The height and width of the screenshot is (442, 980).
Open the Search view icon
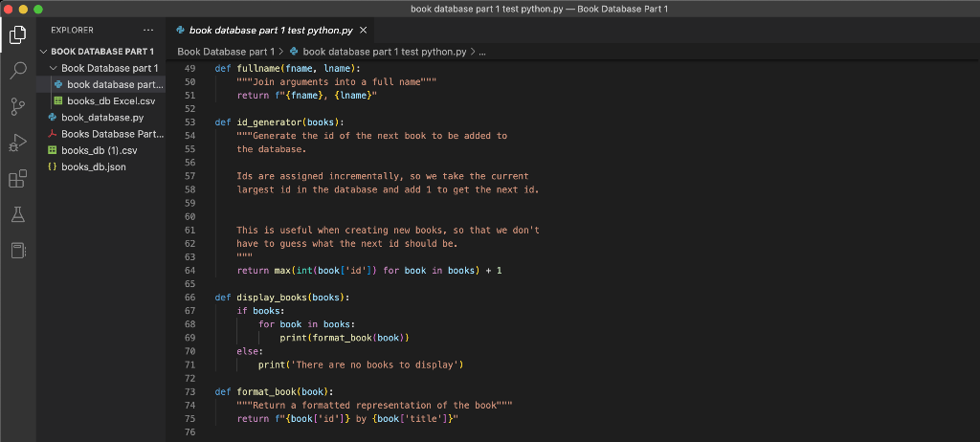click(x=17, y=70)
